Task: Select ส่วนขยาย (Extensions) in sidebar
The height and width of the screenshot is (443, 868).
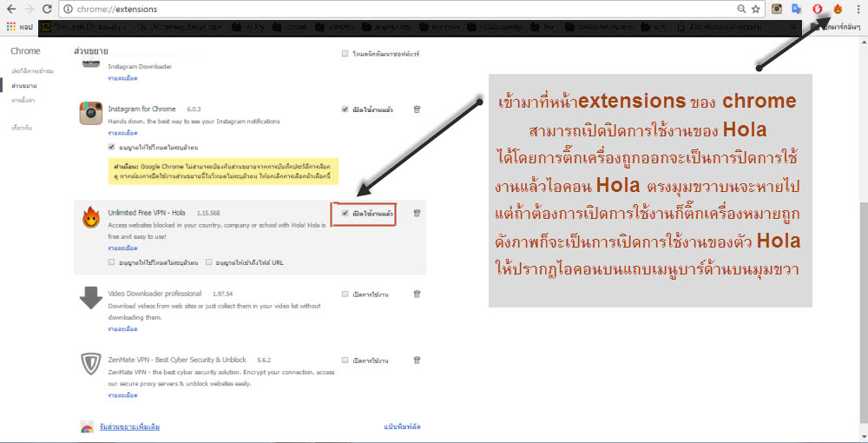Action: [x=23, y=86]
